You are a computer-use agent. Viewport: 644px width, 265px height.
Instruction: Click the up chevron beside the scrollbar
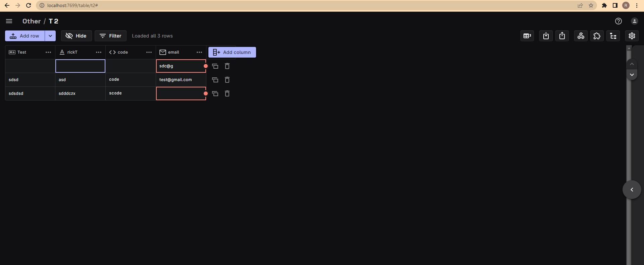[632, 64]
